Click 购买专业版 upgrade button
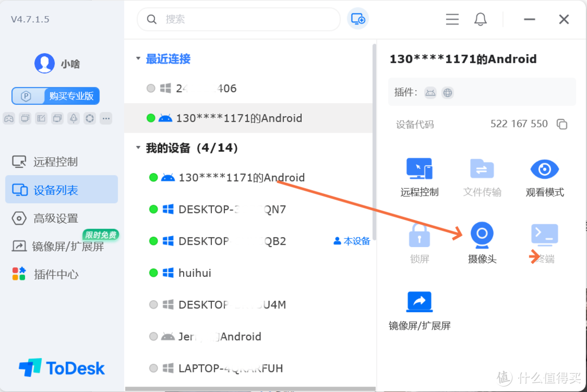This screenshot has width=587, height=392. coord(55,96)
